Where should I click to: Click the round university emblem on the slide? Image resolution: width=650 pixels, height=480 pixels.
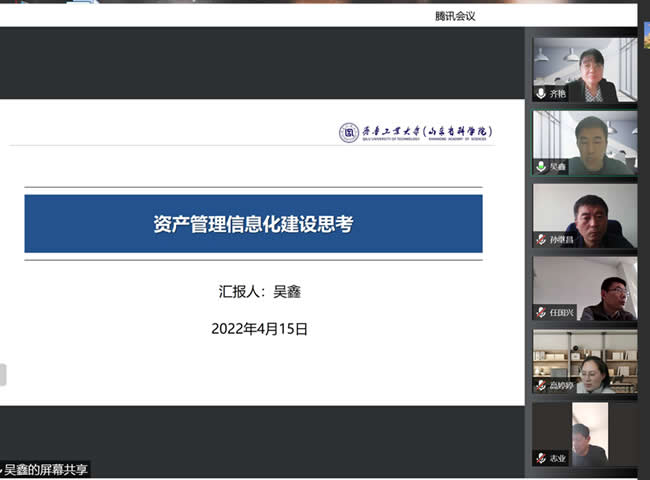tap(348, 132)
